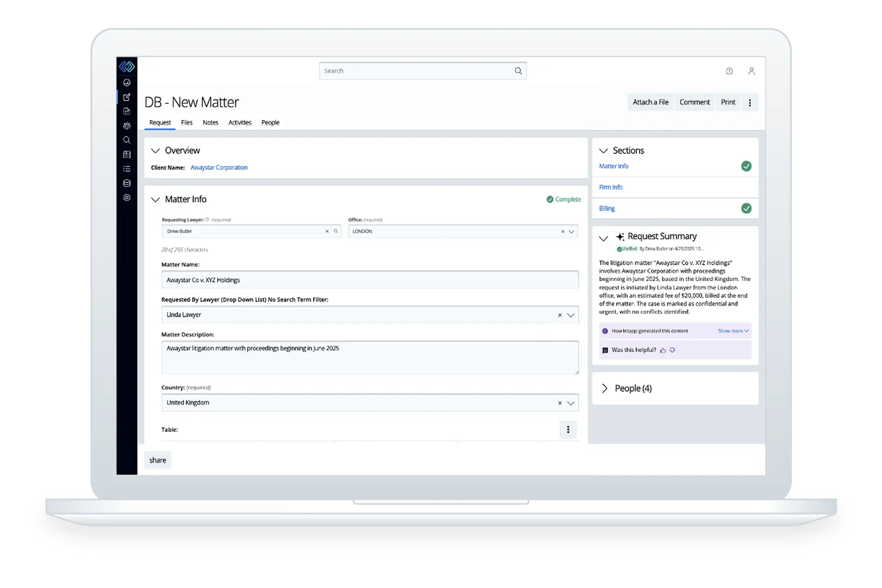Open the user profile icon

[752, 71]
